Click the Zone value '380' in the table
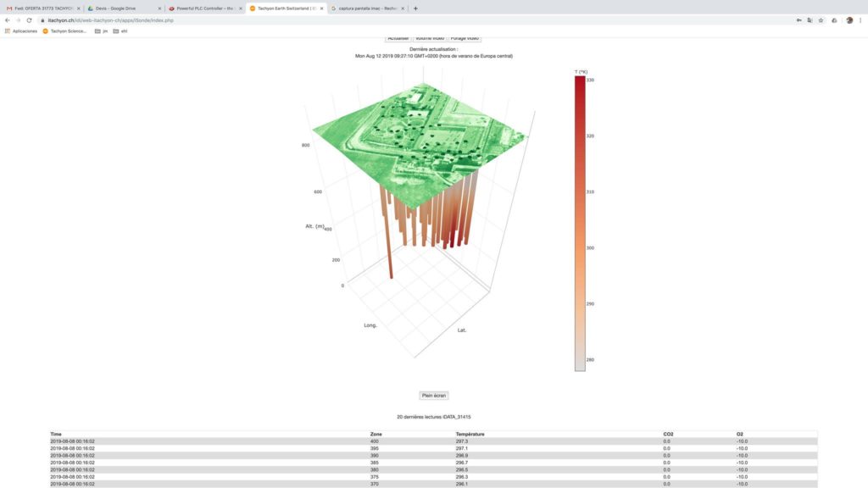868x488 pixels. pos(374,469)
